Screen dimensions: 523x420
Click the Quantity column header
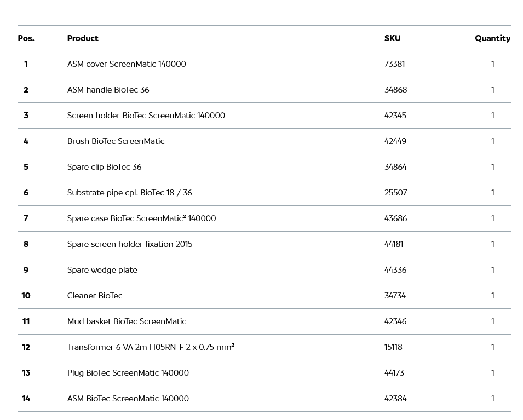tap(492, 38)
